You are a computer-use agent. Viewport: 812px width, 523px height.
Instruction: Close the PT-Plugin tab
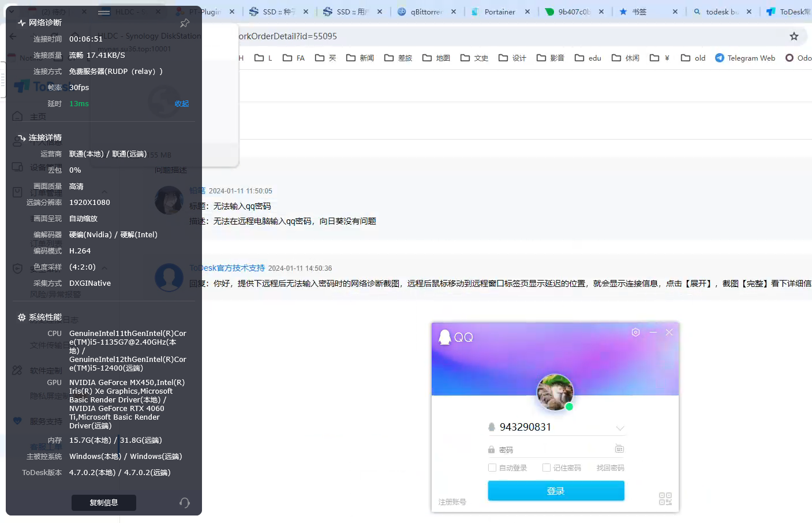(232, 12)
